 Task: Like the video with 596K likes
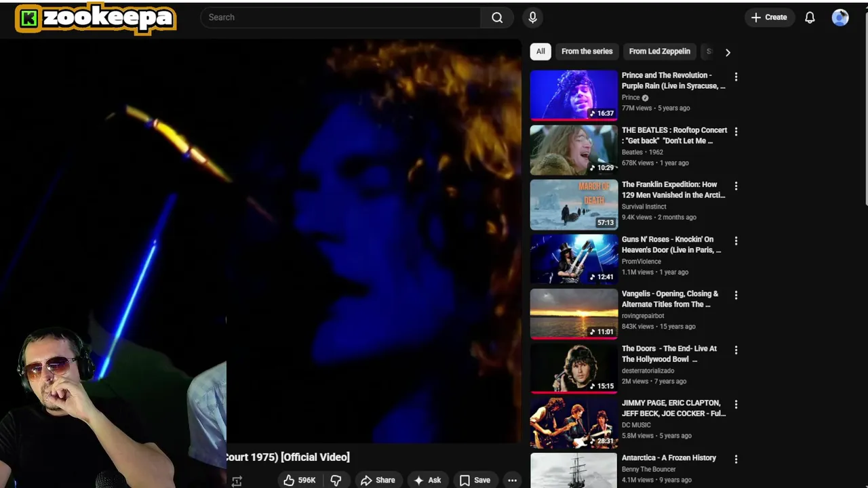coord(300,480)
